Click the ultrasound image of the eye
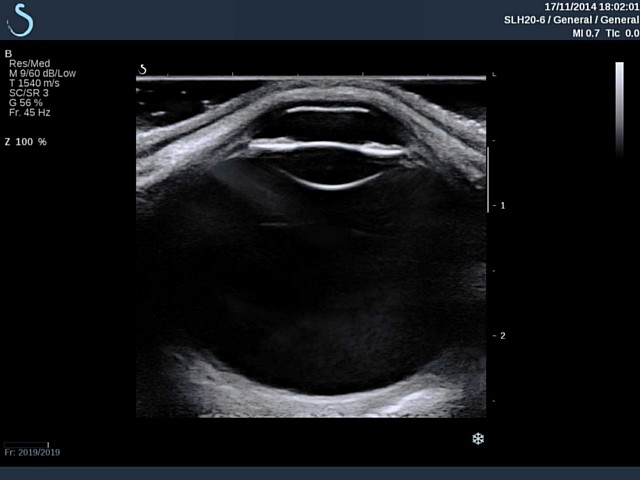 [311, 247]
